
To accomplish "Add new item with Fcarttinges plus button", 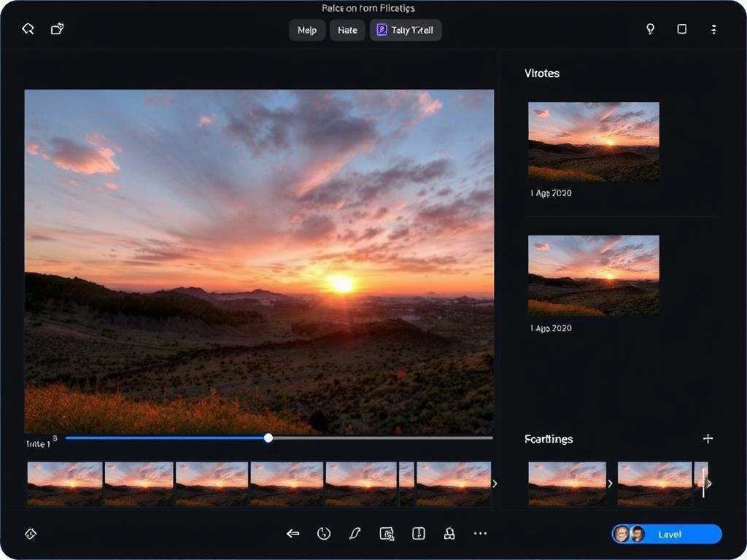I will click(x=708, y=438).
